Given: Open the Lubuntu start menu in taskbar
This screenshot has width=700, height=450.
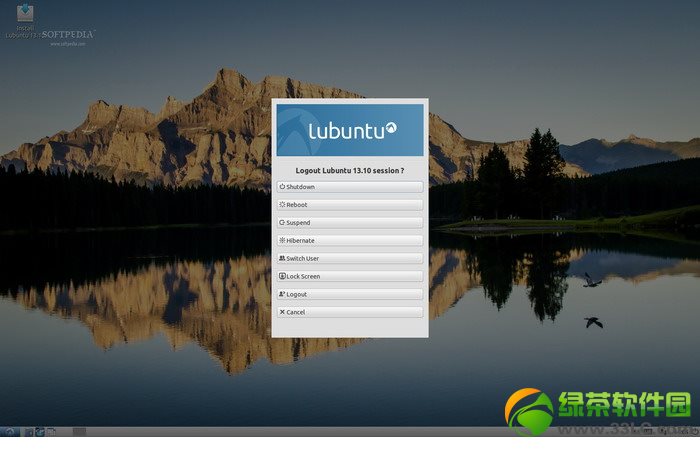Looking at the screenshot, I should (x=9, y=432).
